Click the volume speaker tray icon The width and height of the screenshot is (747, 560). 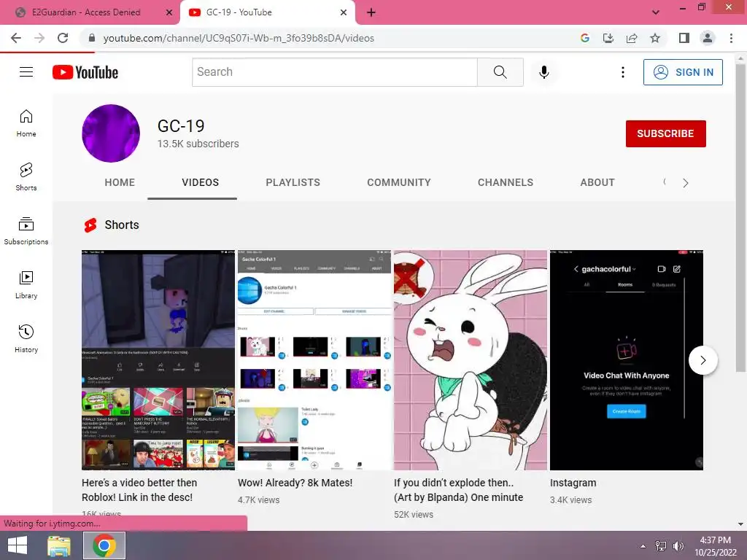point(678,545)
